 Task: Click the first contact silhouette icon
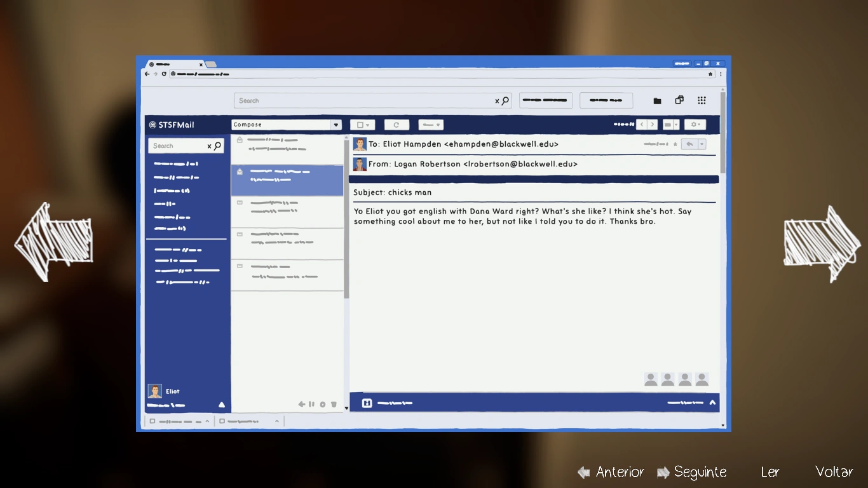point(651,379)
